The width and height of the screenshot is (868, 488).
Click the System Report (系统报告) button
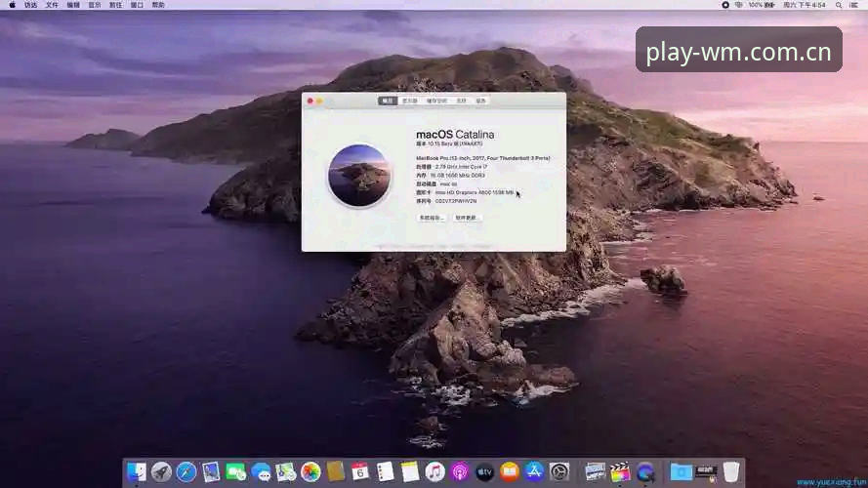(432, 218)
